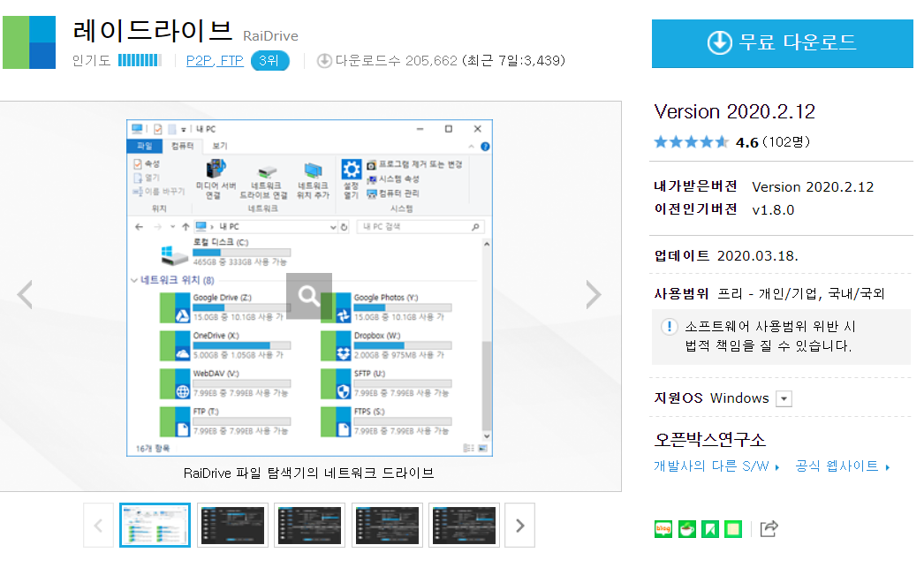Click the 4.6 (102명) rating score
This screenshot has height=583, width=924.
point(773,142)
